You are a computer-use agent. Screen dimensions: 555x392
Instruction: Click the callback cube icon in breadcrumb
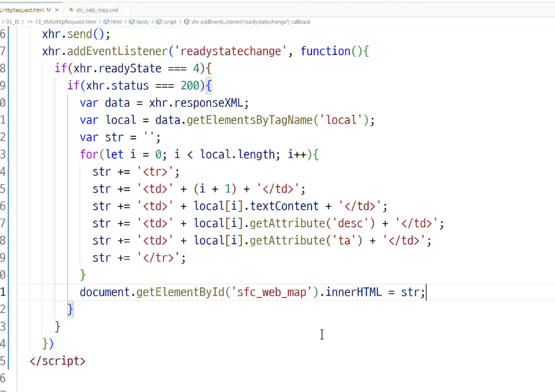pos(187,22)
